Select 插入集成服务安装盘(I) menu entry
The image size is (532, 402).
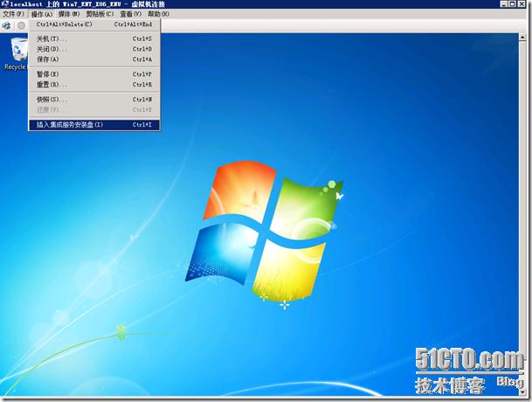tap(94, 125)
